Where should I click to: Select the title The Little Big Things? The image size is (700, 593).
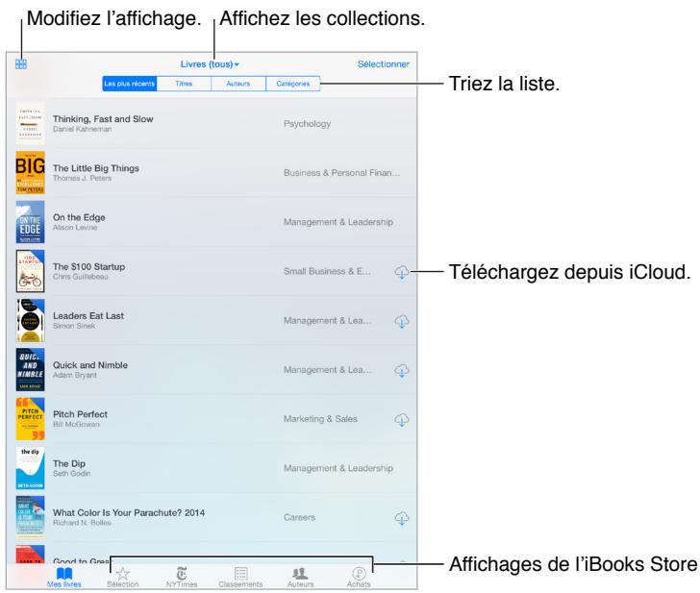click(x=96, y=168)
